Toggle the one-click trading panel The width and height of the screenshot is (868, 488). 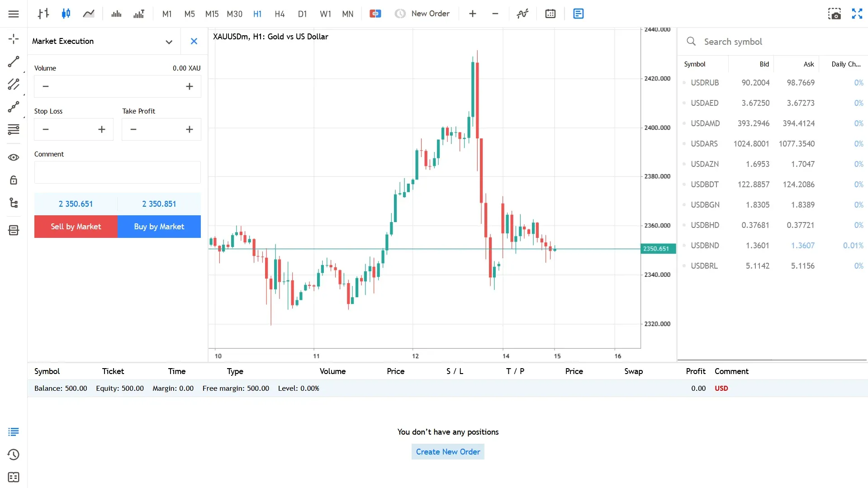point(375,14)
